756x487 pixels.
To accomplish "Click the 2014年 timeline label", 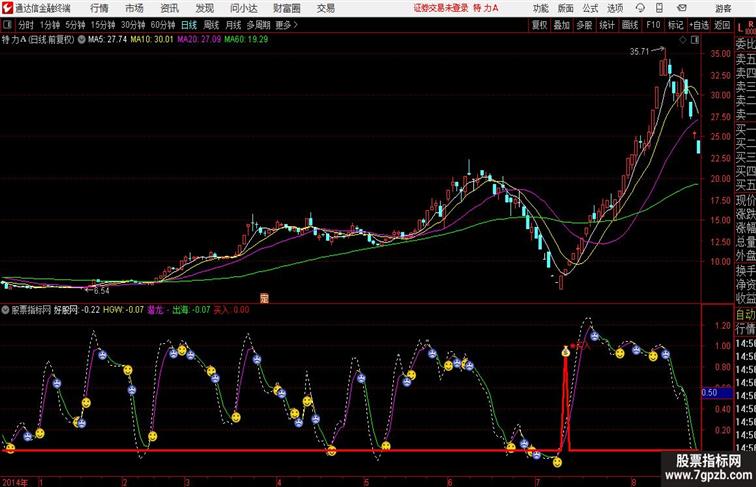I will (15, 482).
